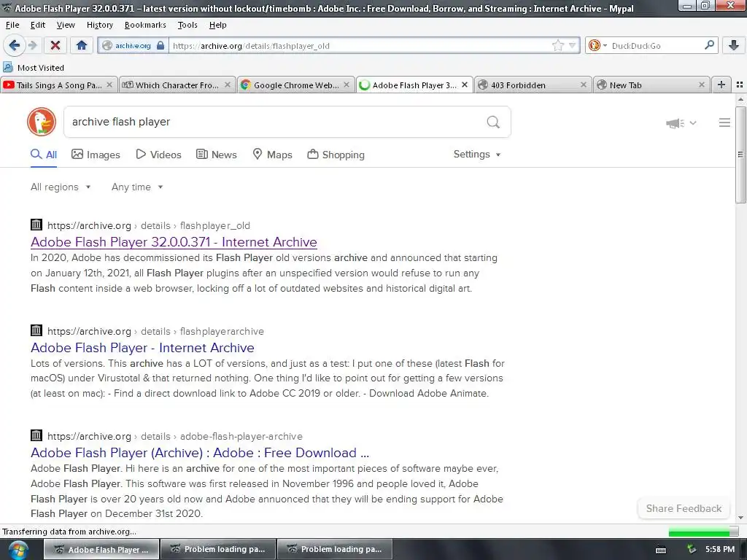This screenshot has height=560, width=747.
Task: Open the Tools menu
Action: coord(187,25)
